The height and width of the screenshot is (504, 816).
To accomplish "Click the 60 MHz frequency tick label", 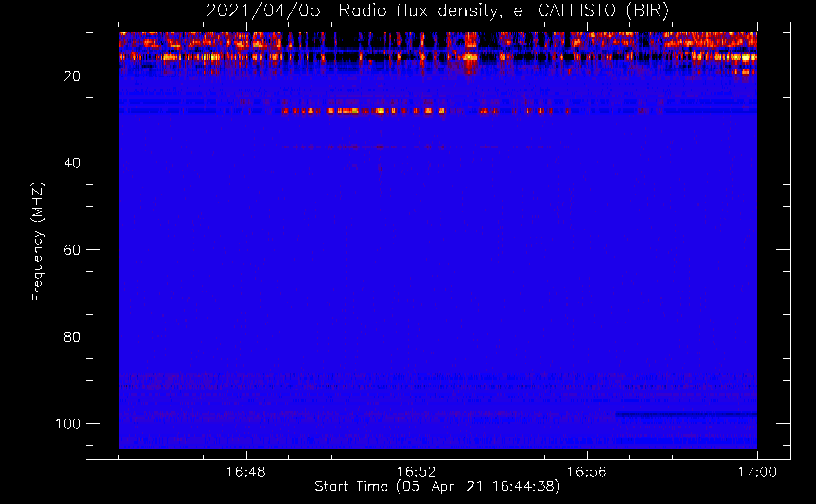I will pyautogui.click(x=72, y=250).
